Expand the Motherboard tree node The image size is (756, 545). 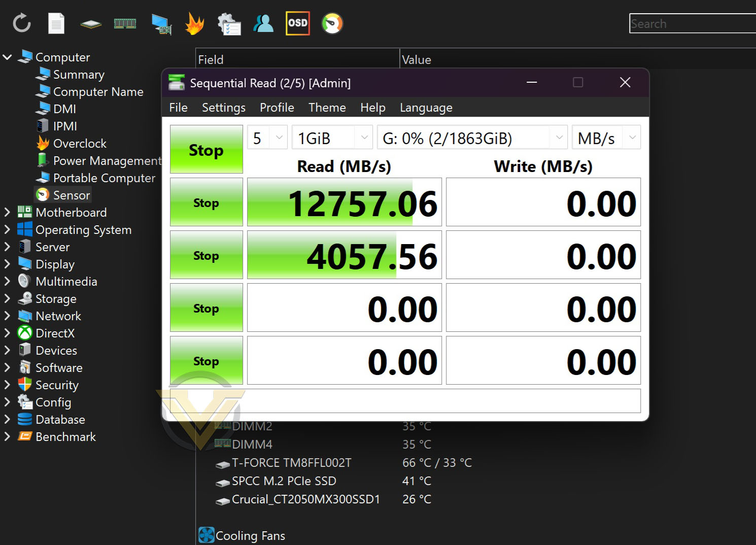pyautogui.click(x=7, y=212)
